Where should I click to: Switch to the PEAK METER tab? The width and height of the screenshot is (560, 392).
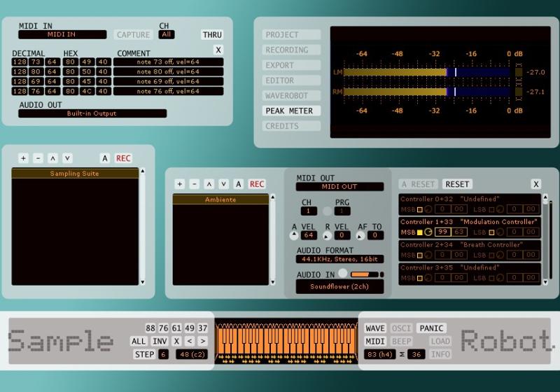pos(292,111)
